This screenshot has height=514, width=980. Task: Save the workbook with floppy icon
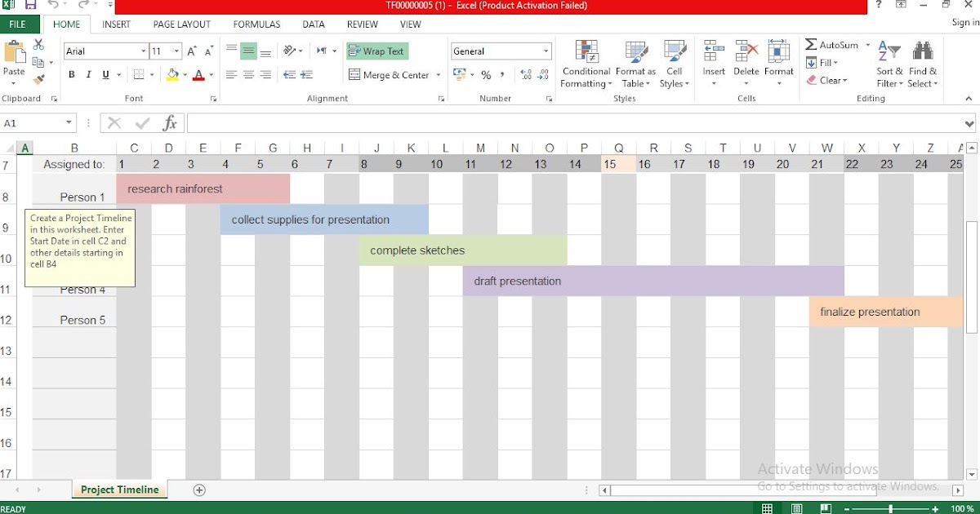point(31,5)
